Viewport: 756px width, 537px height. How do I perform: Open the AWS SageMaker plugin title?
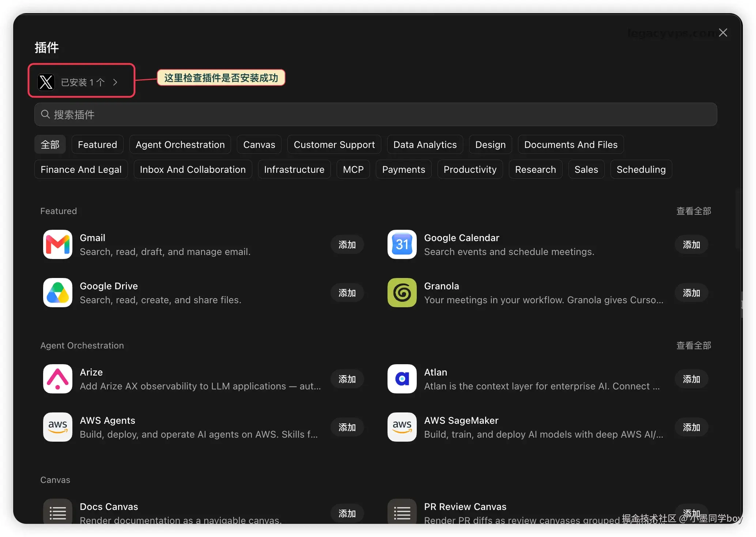(x=461, y=420)
